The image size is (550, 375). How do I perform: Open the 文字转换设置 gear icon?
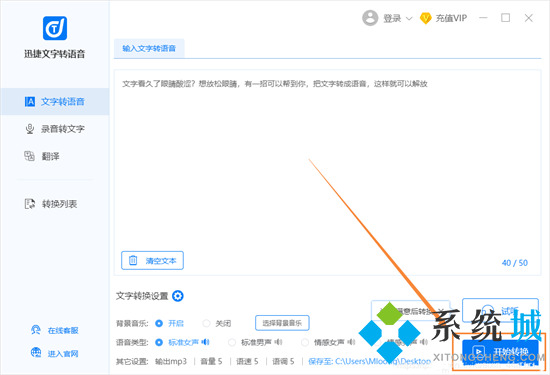click(178, 296)
